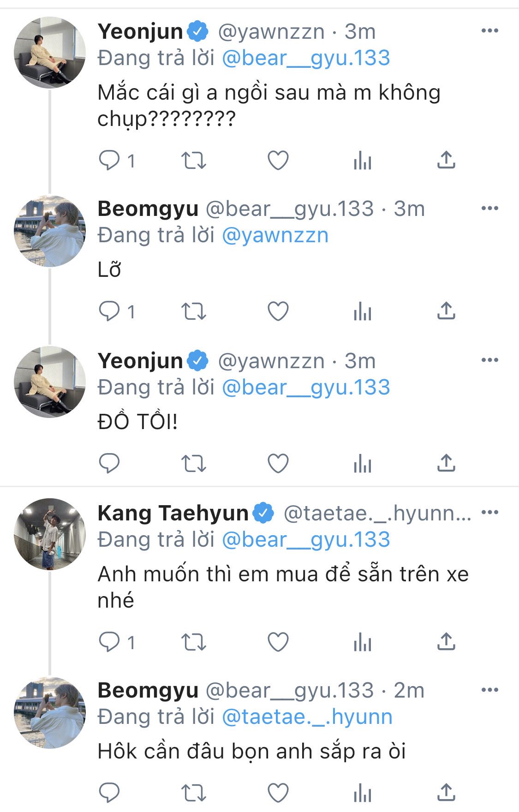Retweet Beomgyu's last tweet at the bottom
The height and width of the screenshot is (812, 519).
pos(193,793)
